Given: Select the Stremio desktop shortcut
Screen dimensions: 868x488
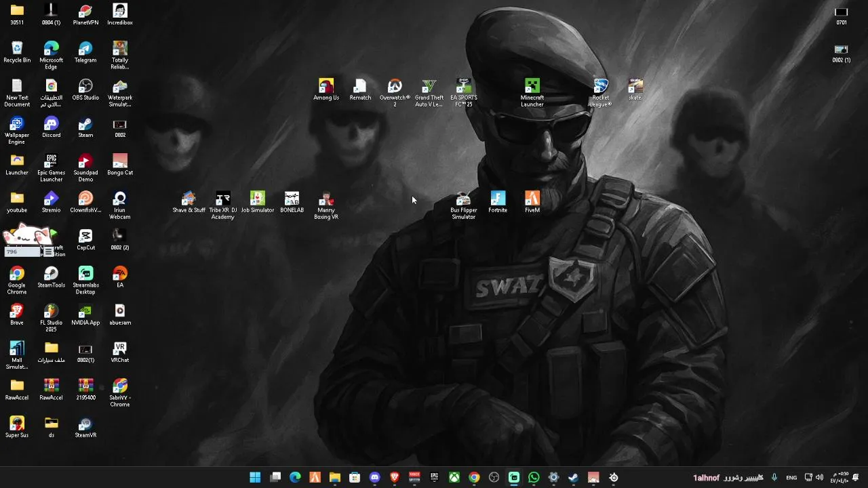Looking at the screenshot, I should tap(51, 202).
